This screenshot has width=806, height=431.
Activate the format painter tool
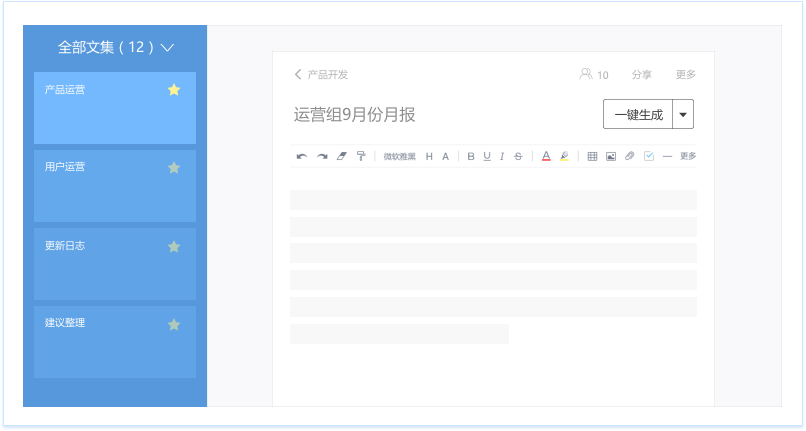click(361, 156)
